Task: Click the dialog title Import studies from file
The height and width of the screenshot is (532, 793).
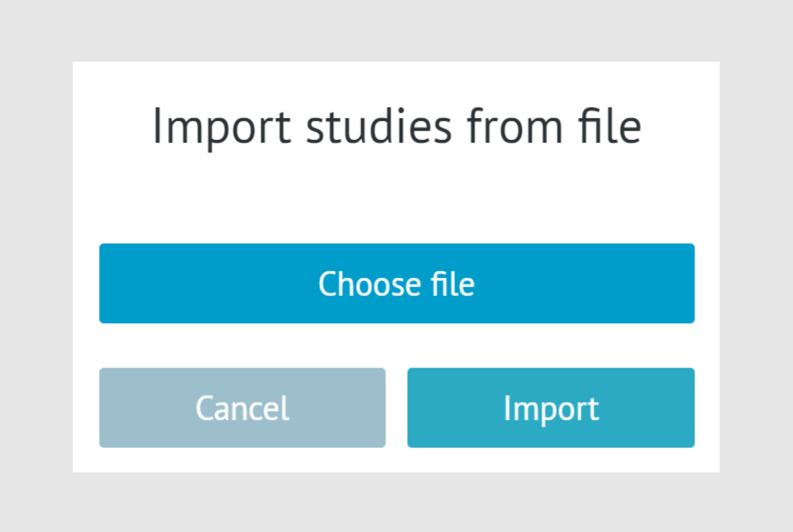Action: point(396,125)
